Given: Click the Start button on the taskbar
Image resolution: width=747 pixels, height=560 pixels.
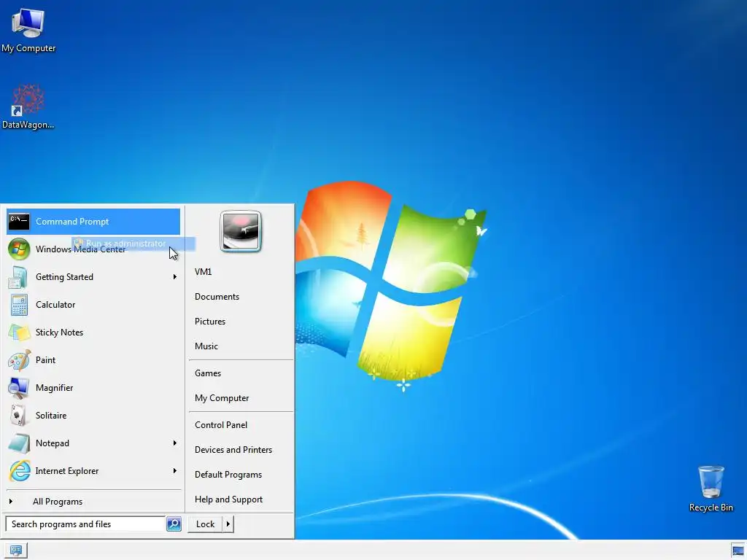Looking at the screenshot, I should pos(16,551).
